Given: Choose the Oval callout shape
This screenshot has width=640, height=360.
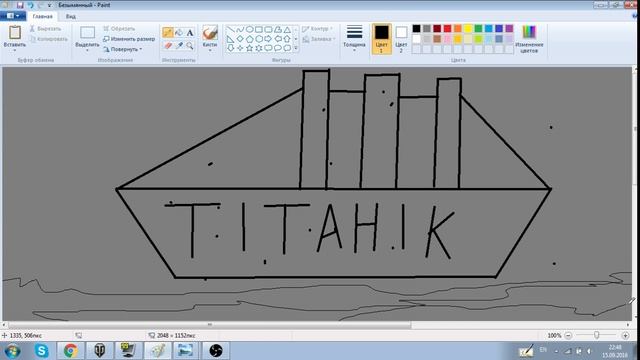Looking at the screenshot, I should click(x=278, y=48).
